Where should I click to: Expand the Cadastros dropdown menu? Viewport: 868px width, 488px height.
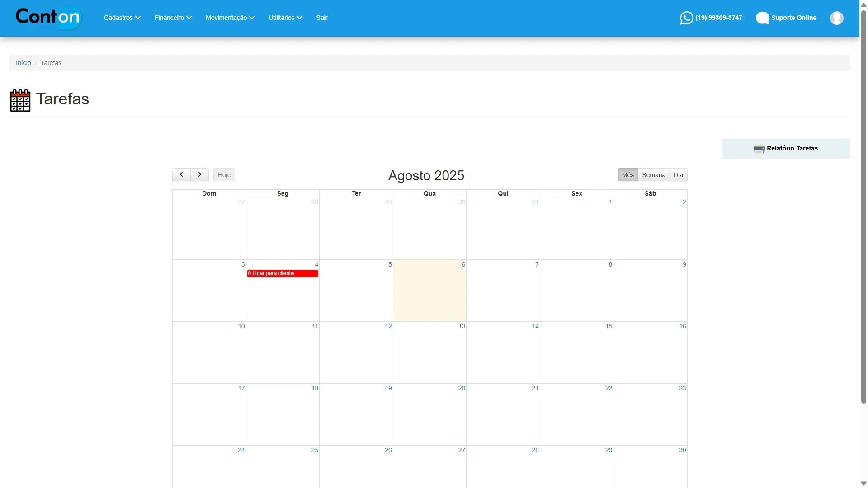pos(122,18)
